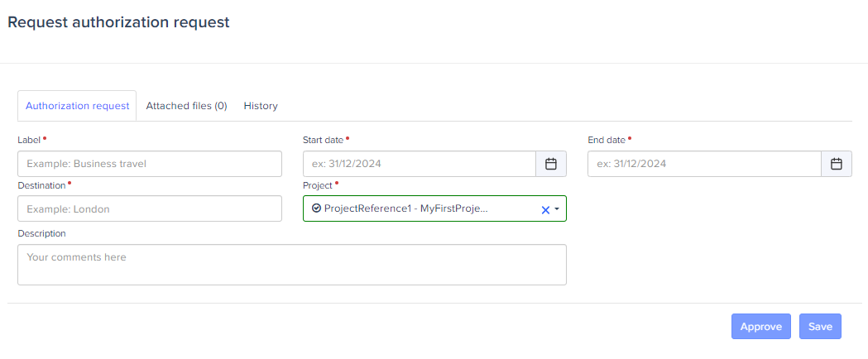View the History tab
868x359 pixels.
pos(261,106)
